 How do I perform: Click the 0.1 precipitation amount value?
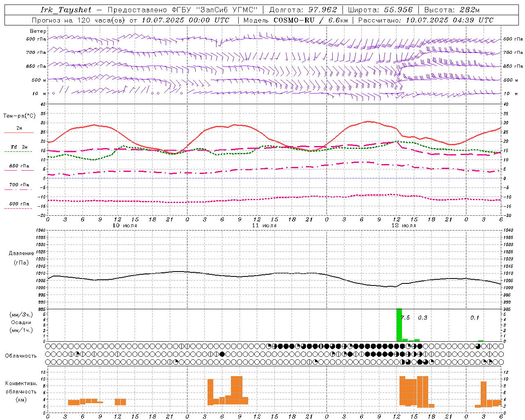point(475,317)
